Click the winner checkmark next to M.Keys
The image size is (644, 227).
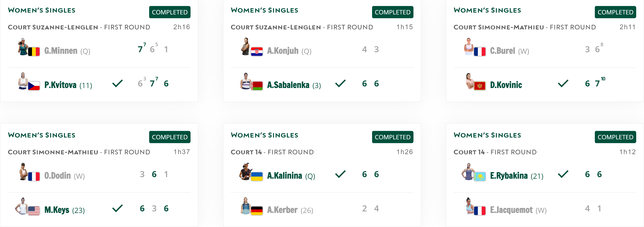pyautogui.click(x=117, y=208)
